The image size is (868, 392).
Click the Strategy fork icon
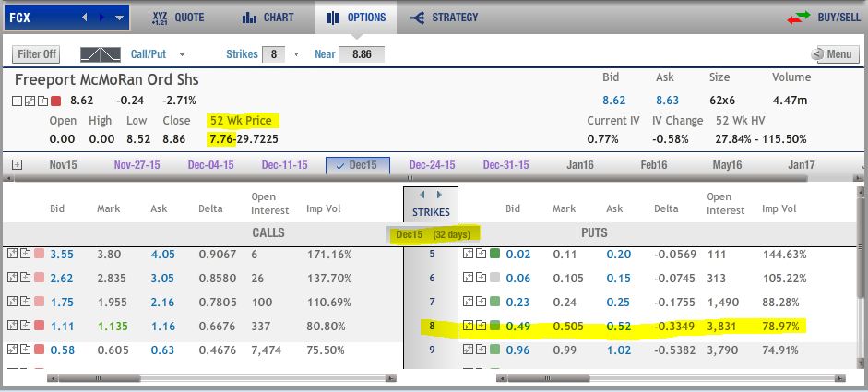[417, 18]
